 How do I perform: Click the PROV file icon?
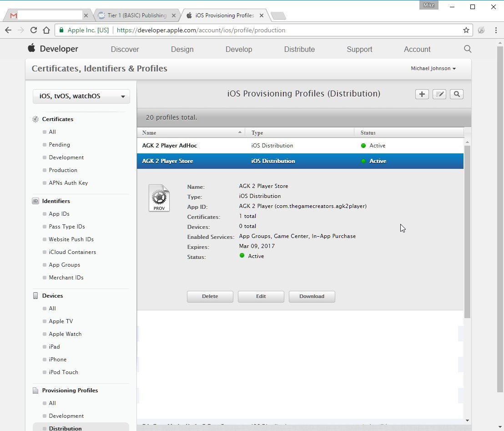click(x=159, y=198)
